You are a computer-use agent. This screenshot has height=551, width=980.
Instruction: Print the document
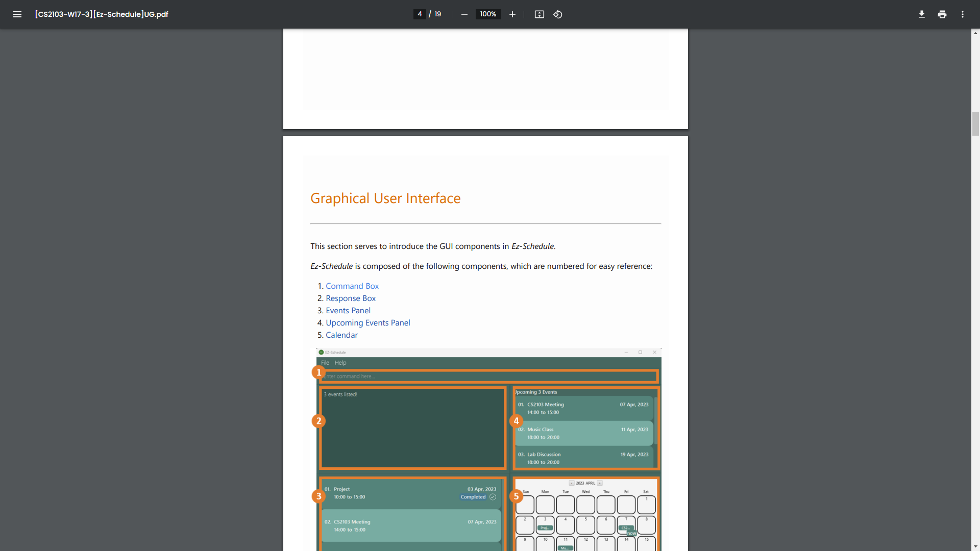[942, 14]
